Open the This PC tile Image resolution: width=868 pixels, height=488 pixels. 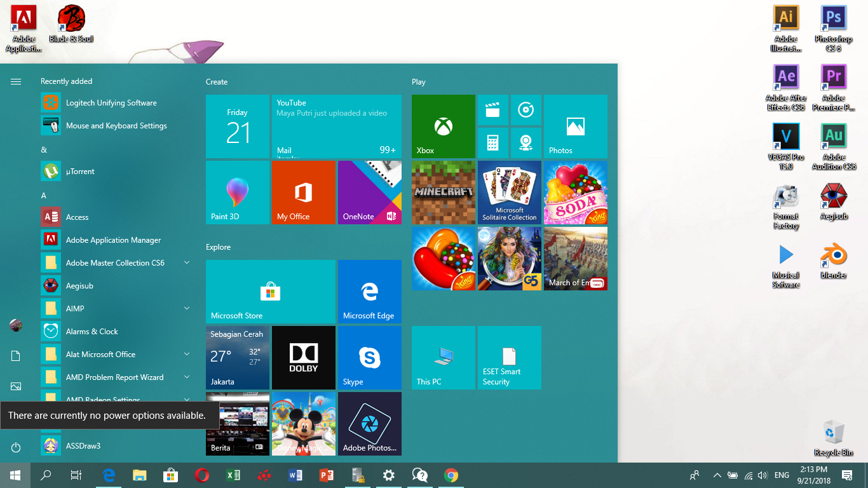pos(444,358)
